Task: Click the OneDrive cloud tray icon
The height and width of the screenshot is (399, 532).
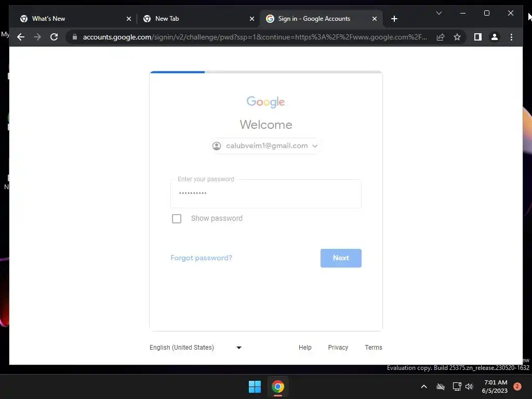Action: (x=441, y=387)
